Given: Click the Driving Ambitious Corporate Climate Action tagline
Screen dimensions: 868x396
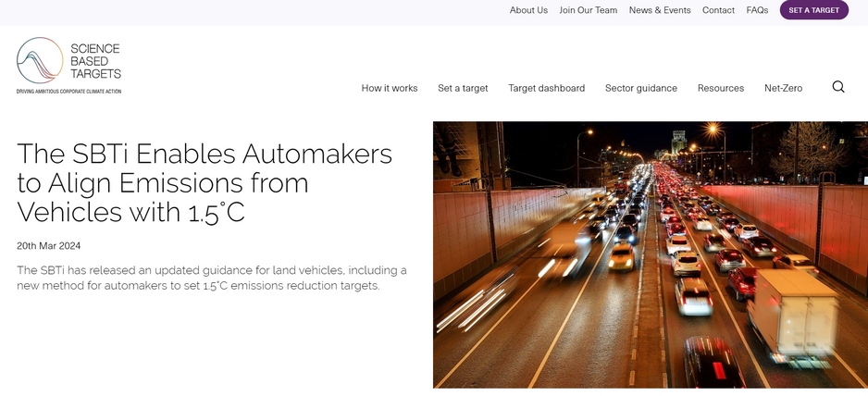Looking at the screenshot, I should pos(68,91).
